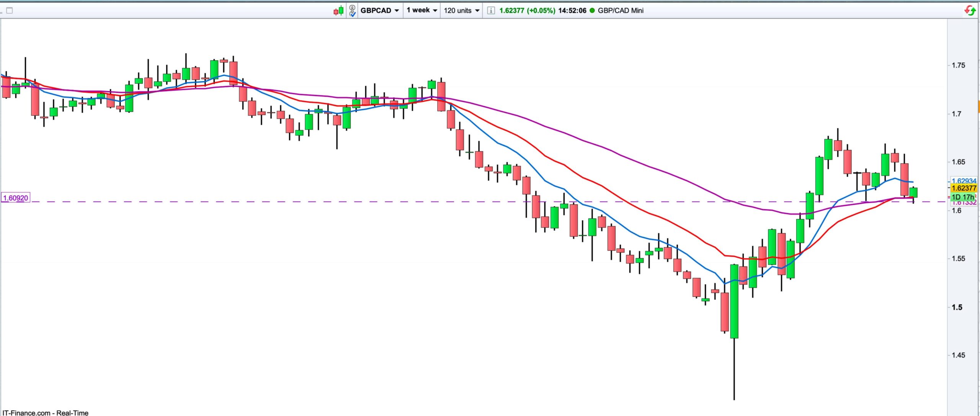The width and height of the screenshot is (980, 416).
Task: Click the IT-Finance.com Real-Time label
Action: 45,413
